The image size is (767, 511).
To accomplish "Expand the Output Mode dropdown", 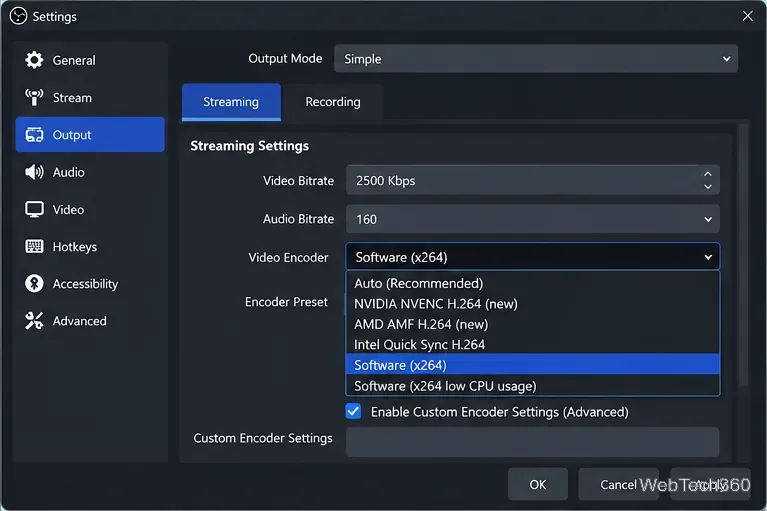I will point(536,59).
